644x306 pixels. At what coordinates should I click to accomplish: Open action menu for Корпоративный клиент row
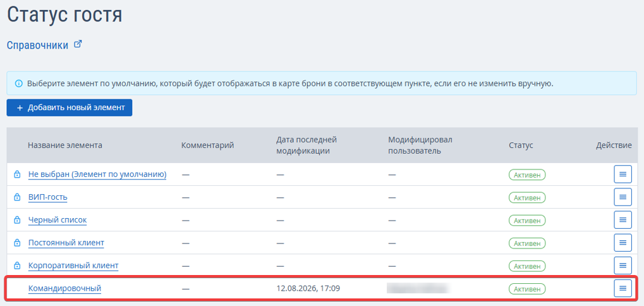[623, 266]
